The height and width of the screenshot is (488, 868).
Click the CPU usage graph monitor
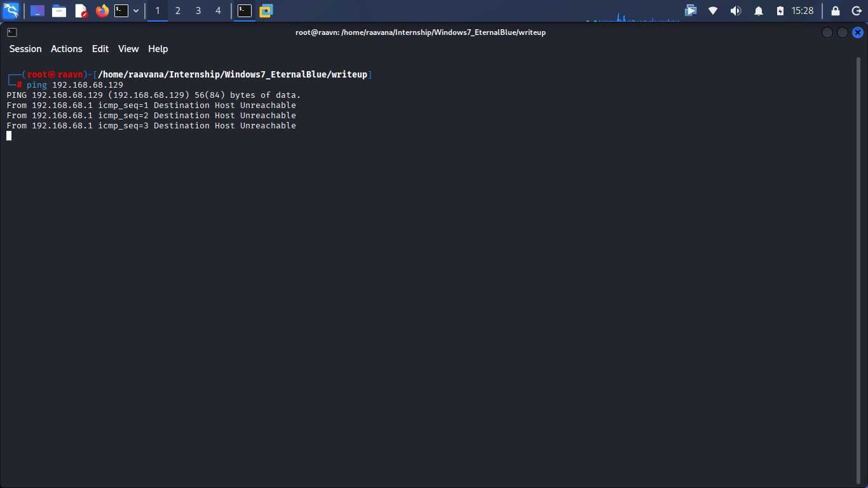coord(632,16)
